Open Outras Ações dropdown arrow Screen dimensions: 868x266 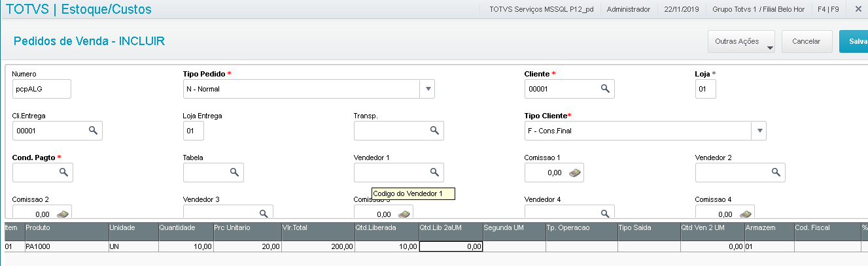(769, 48)
